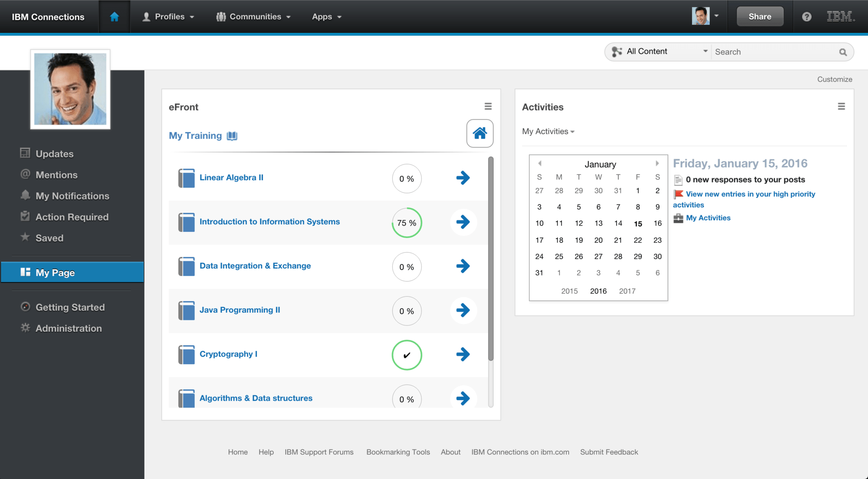This screenshot has height=479, width=868.
Task: Open the My Activities link beside the calendar
Action: pos(708,218)
